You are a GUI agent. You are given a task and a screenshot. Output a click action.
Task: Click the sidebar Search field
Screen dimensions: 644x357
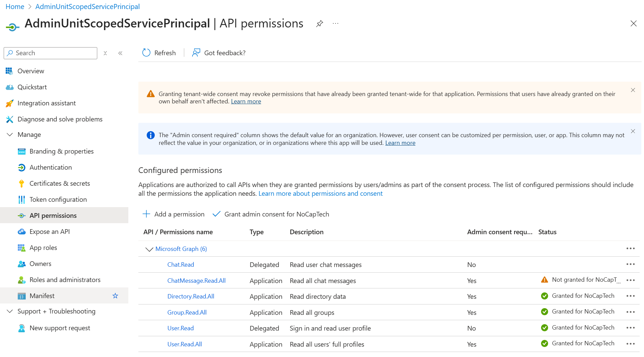[x=50, y=53]
